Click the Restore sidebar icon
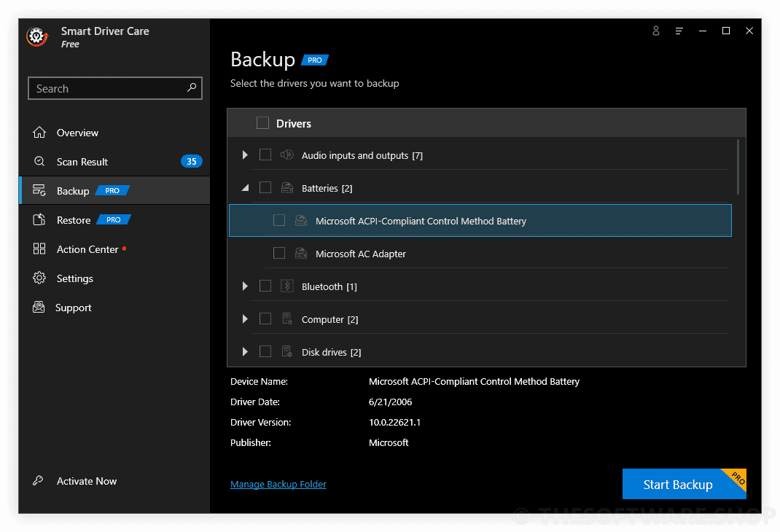The image size is (780, 532). [x=39, y=220]
